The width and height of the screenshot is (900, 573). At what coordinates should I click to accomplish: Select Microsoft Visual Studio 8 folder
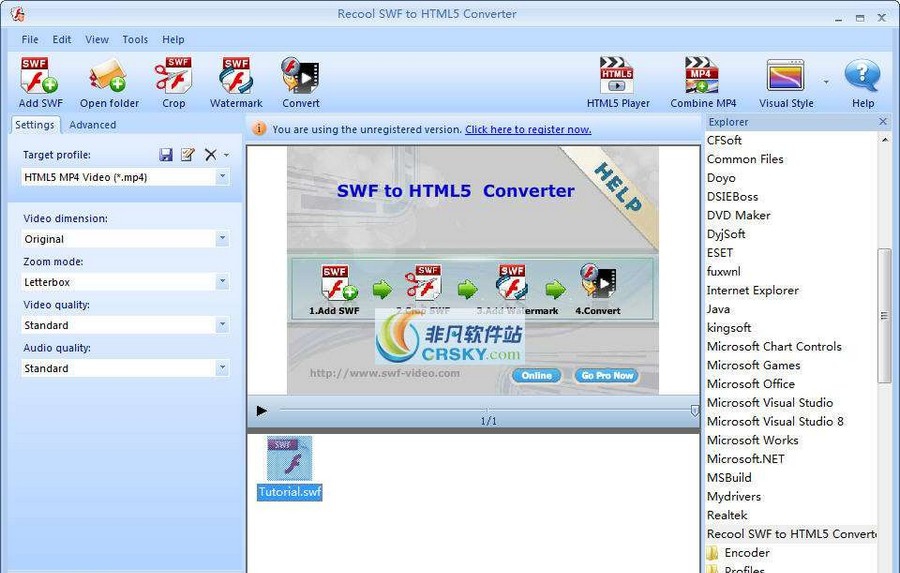(x=775, y=421)
